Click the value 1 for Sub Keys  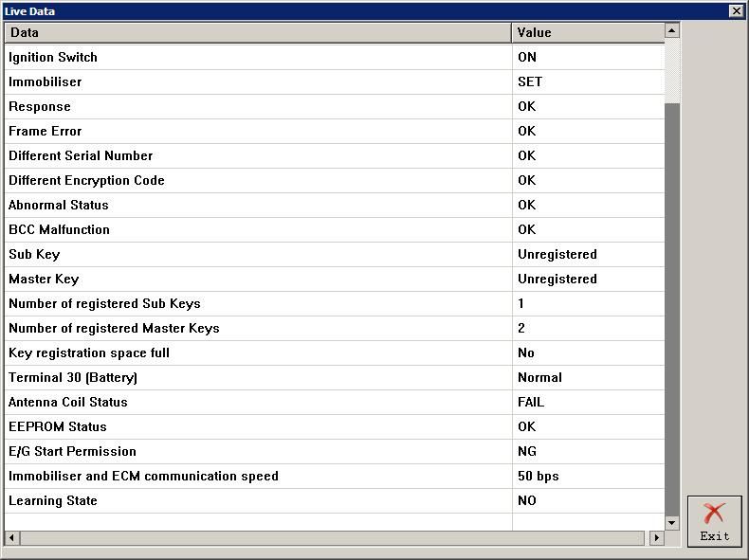click(521, 303)
